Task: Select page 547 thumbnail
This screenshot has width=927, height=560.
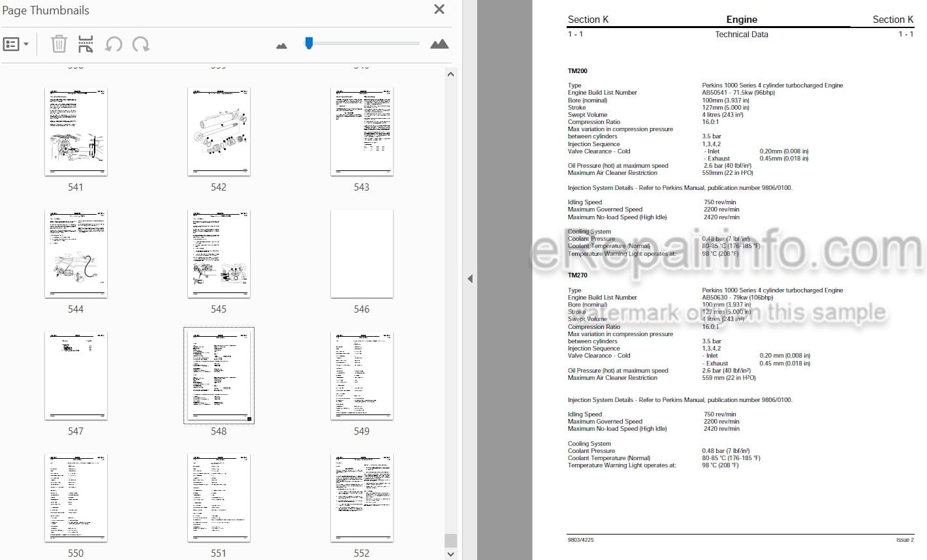Action: click(x=76, y=376)
